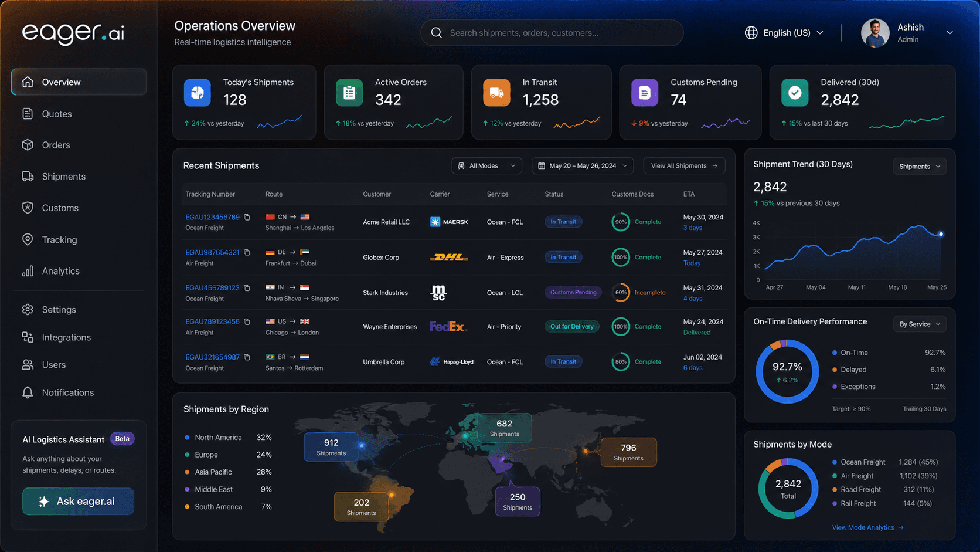
Task: Click the Customs Pending document icon
Action: point(645,93)
